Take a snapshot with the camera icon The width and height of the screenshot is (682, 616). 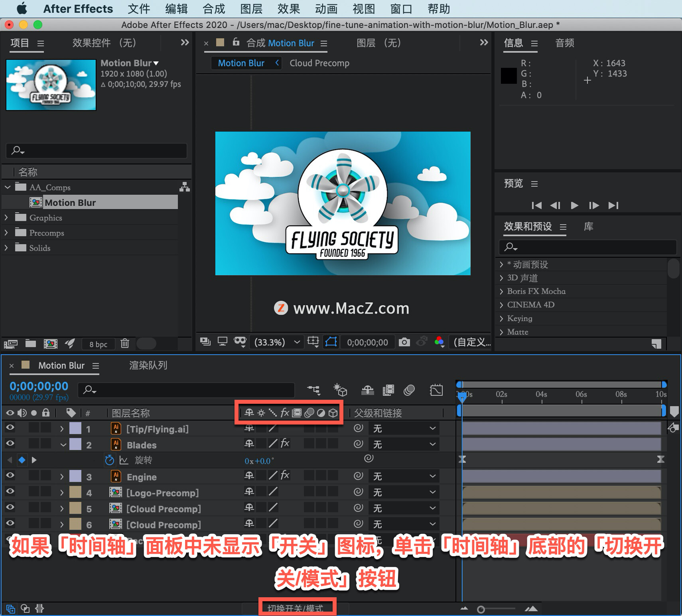[x=404, y=342]
